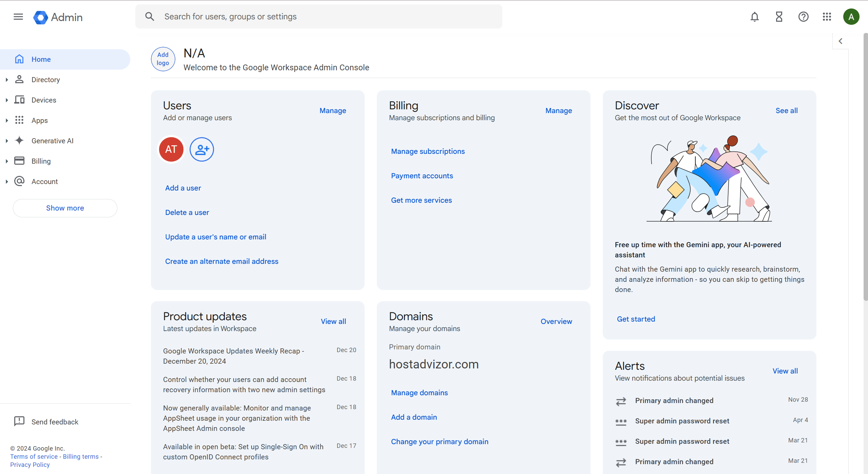Open the hourglass tasks icon
The image size is (868, 474).
pyautogui.click(x=779, y=17)
